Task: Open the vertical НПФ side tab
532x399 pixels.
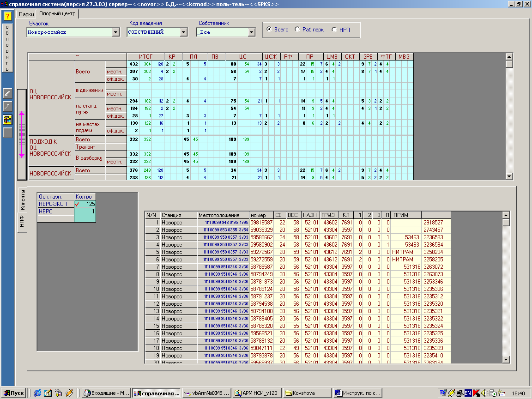Action: pos(22,222)
